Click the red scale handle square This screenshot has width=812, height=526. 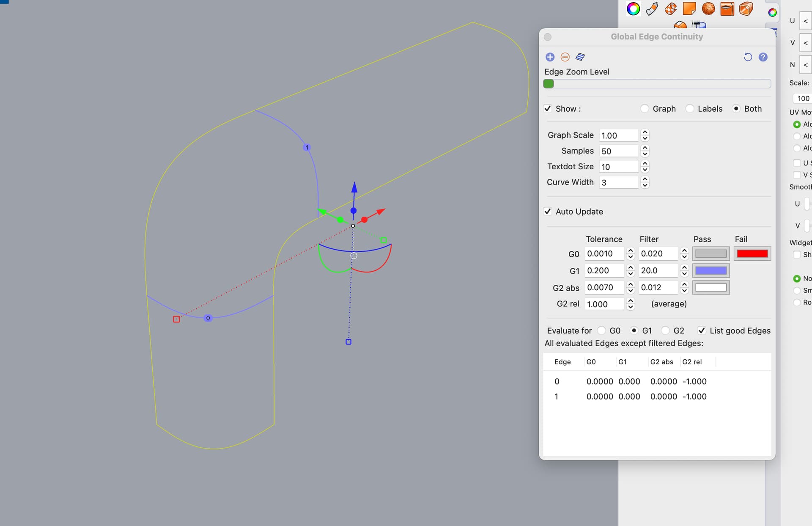tap(176, 319)
